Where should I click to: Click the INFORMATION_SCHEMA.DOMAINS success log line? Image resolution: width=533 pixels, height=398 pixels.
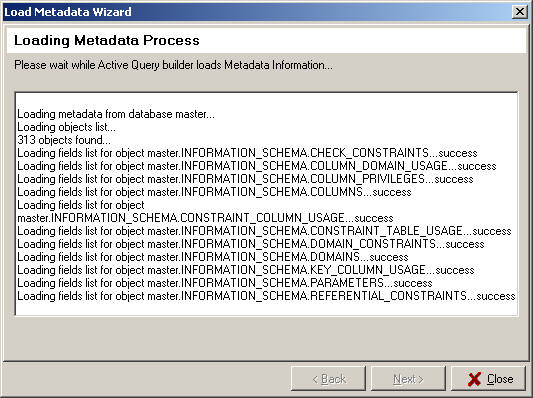pos(213,257)
